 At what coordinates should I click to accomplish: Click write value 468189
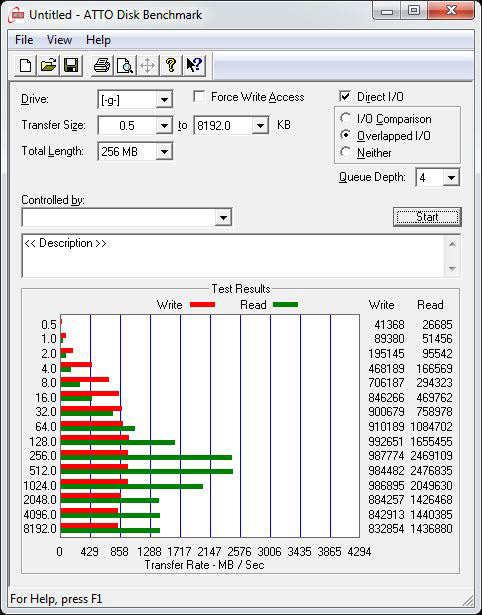[x=386, y=369]
